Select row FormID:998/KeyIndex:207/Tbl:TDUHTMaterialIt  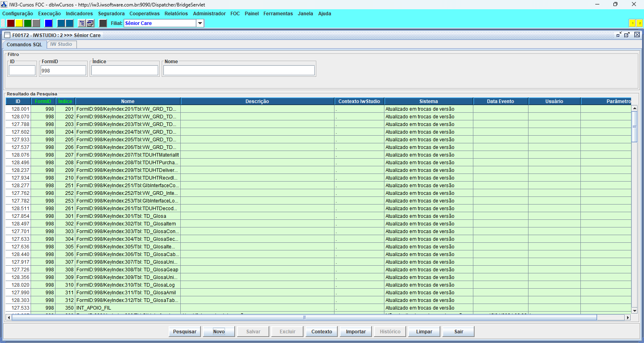coord(318,155)
